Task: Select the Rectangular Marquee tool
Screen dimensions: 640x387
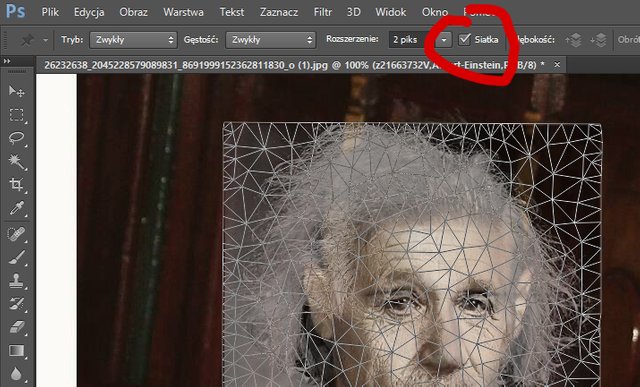Action: pyautogui.click(x=16, y=115)
